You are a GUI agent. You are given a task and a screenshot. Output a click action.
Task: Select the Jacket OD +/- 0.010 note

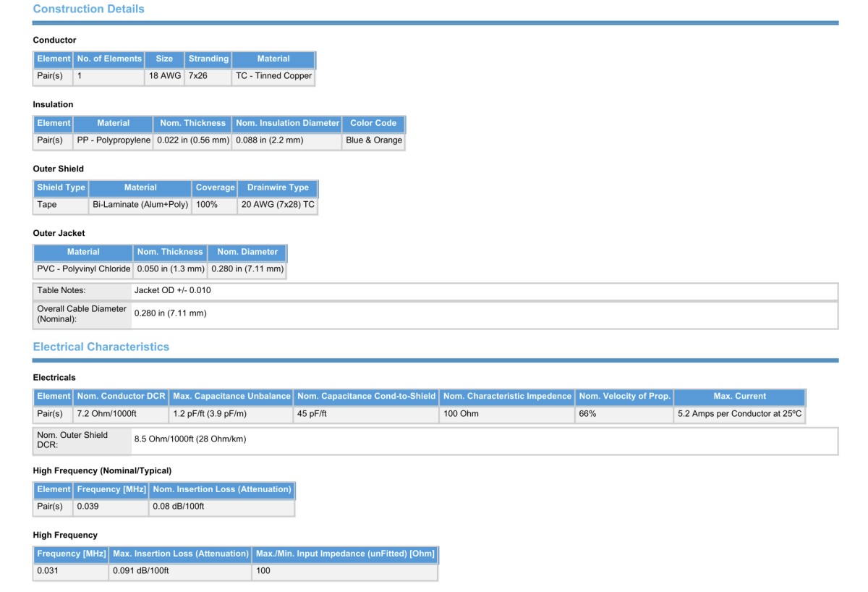173,291
